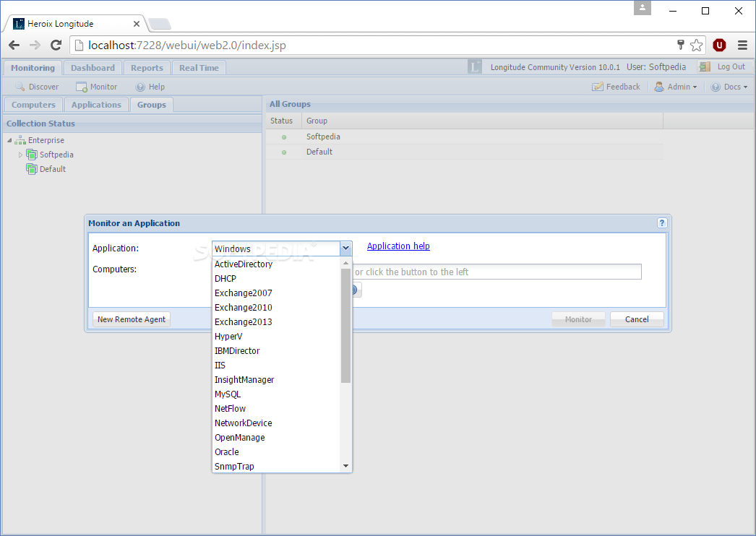Open the Docs dropdown menu
This screenshot has width=756, height=536.
click(729, 87)
